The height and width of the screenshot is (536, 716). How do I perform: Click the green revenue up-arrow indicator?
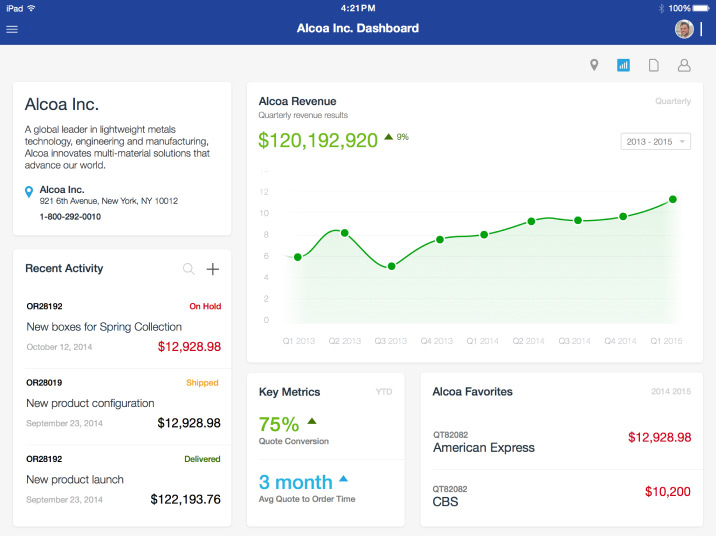pos(389,137)
